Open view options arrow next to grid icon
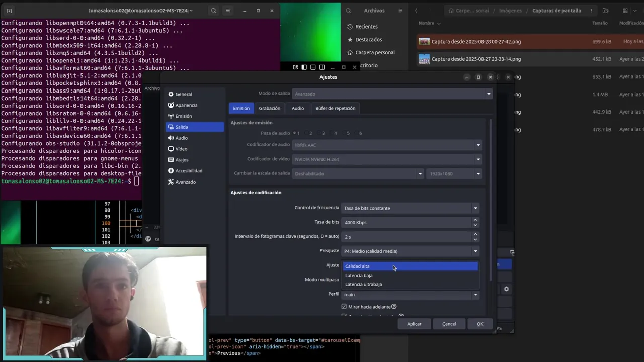The image size is (644, 362). [634, 11]
